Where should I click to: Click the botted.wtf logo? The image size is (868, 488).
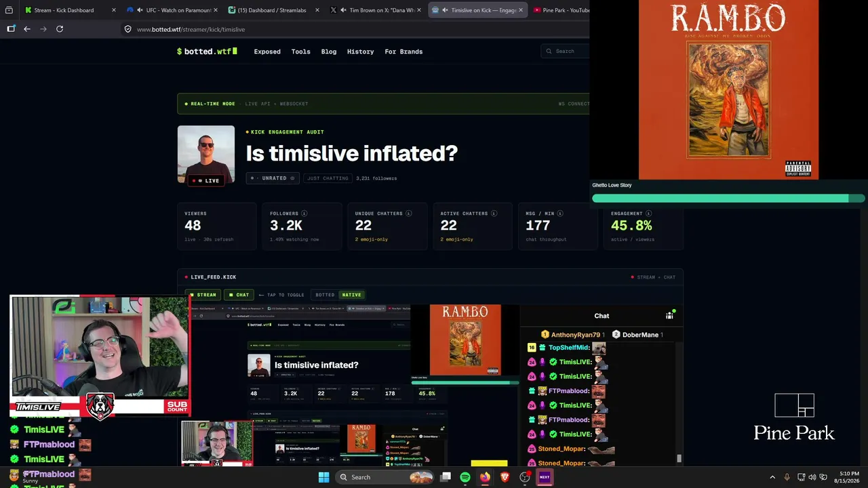click(x=207, y=52)
